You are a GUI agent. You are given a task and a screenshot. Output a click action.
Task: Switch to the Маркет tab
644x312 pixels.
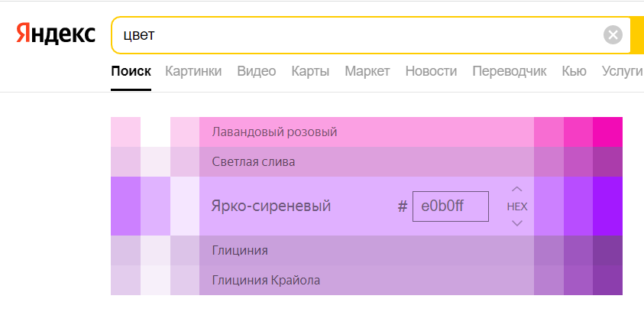point(367,71)
